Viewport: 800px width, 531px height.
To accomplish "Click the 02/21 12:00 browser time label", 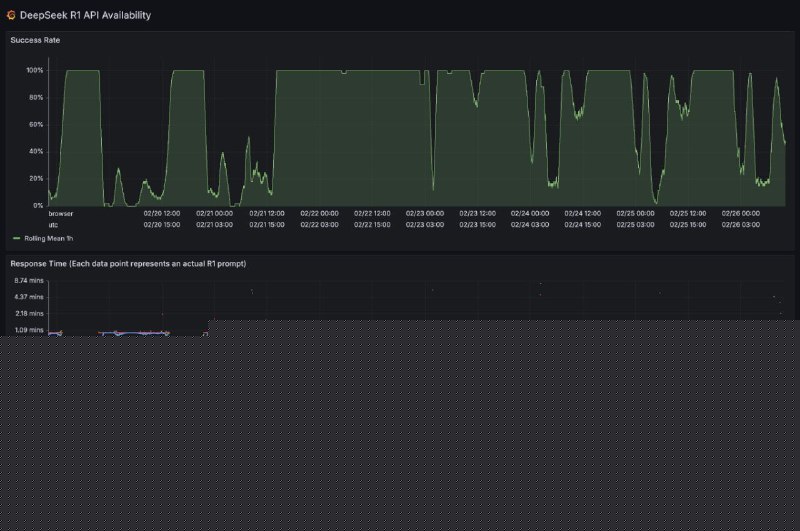I will pyautogui.click(x=267, y=214).
